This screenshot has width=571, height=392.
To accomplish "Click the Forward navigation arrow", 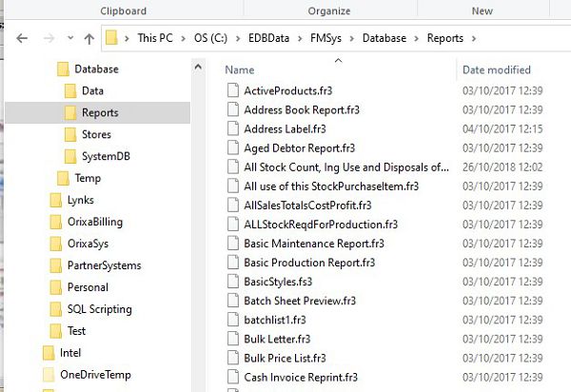I will coord(49,38).
